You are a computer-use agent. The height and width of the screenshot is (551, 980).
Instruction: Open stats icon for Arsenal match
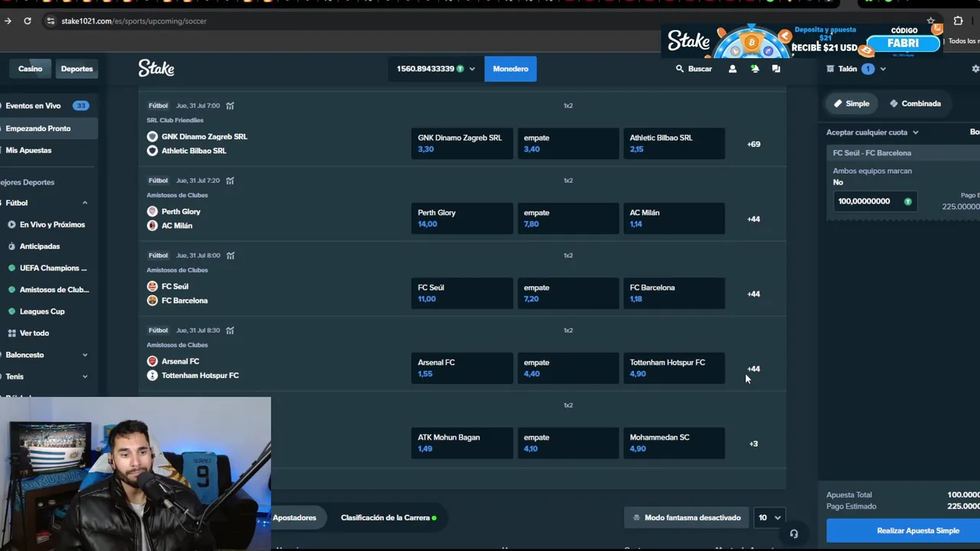click(230, 331)
